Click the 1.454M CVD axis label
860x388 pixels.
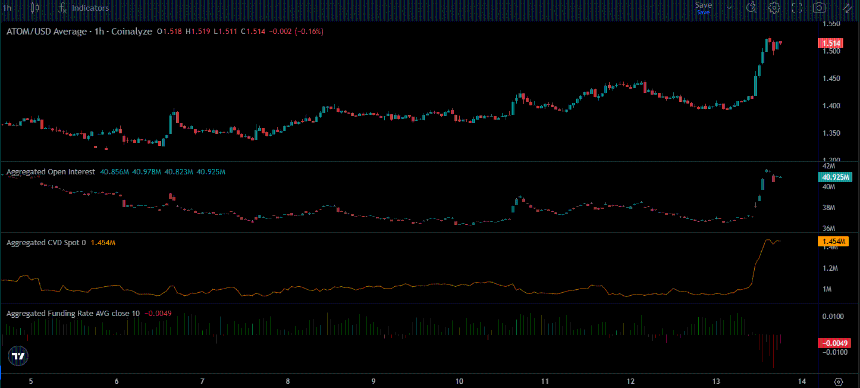(833, 241)
